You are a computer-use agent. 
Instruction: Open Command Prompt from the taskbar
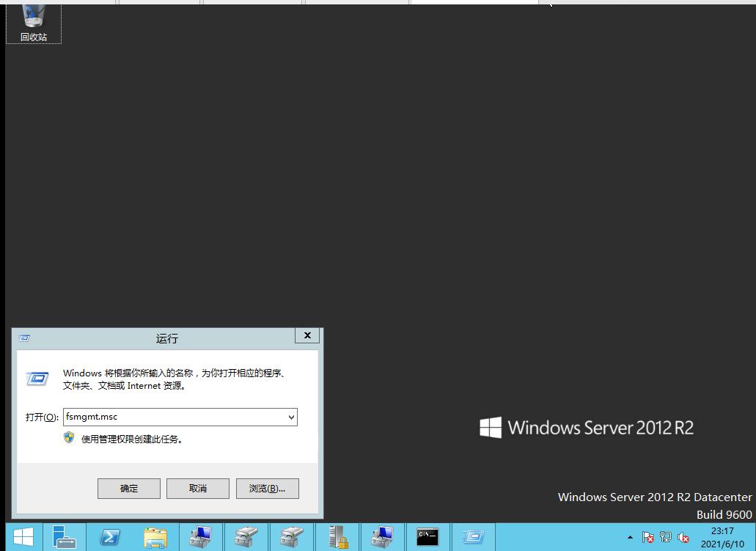coord(427,536)
